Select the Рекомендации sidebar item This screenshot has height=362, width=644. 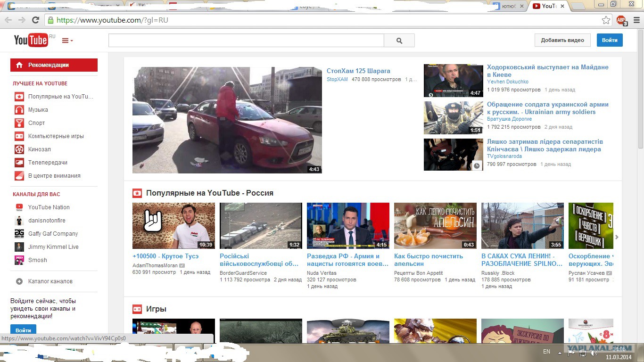(x=54, y=65)
